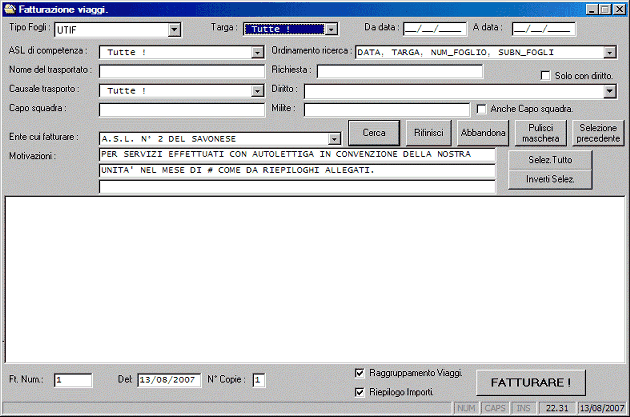Enable Anche Capo squadra checkbox
Image resolution: width=630 pixels, height=417 pixels.
[482, 108]
